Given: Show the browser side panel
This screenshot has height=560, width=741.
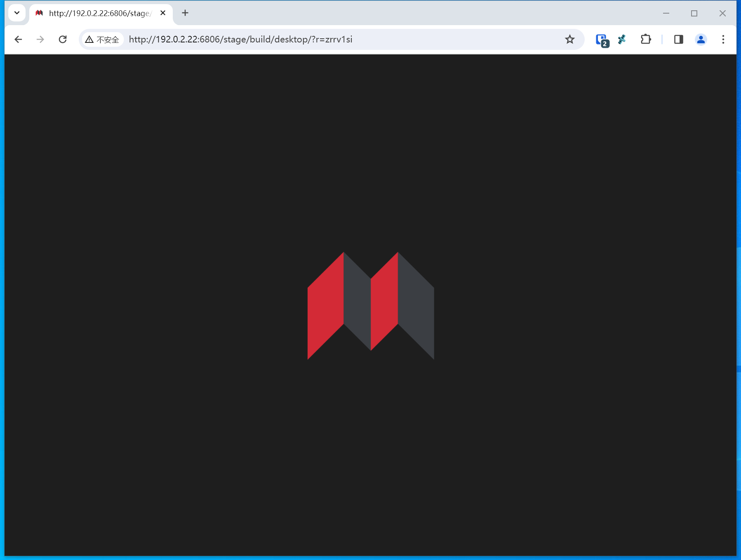Looking at the screenshot, I should point(679,40).
